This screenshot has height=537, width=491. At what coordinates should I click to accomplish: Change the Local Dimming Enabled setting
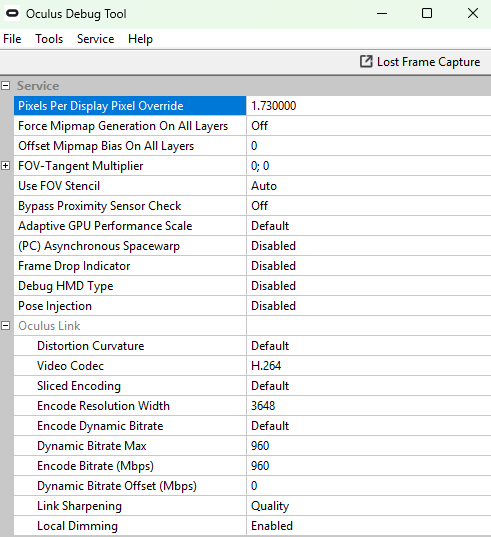point(369,526)
